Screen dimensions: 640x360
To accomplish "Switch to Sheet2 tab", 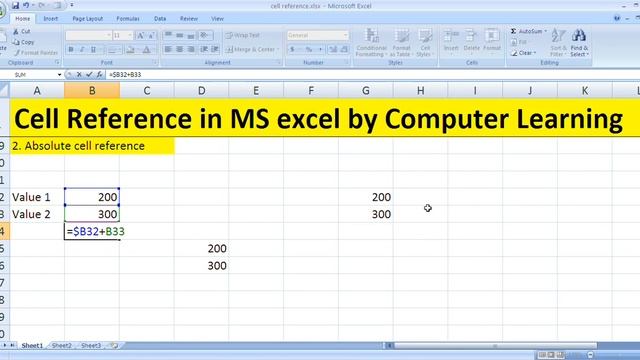I will pyautogui.click(x=62, y=346).
